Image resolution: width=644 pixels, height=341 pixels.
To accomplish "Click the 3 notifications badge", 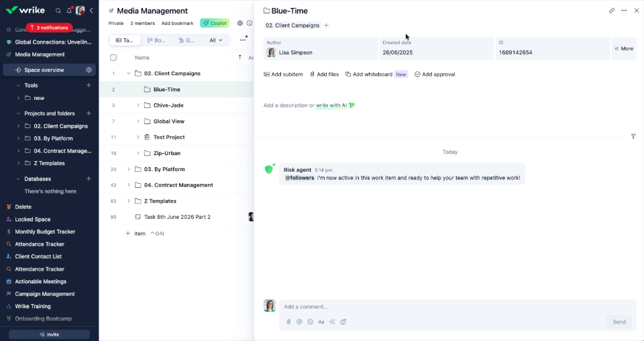I will (x=49, y=28).
